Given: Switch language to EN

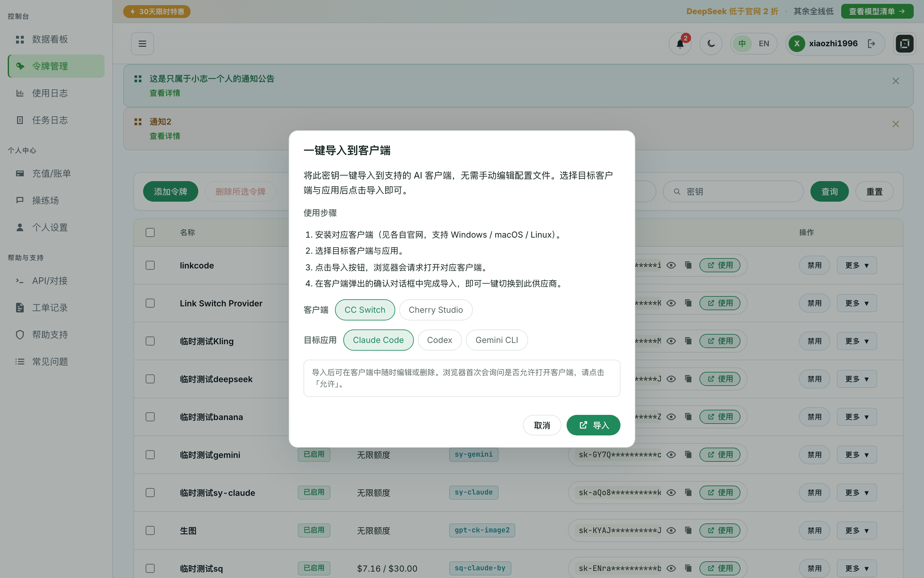Looking at the screenshot, I should (764, 44).
